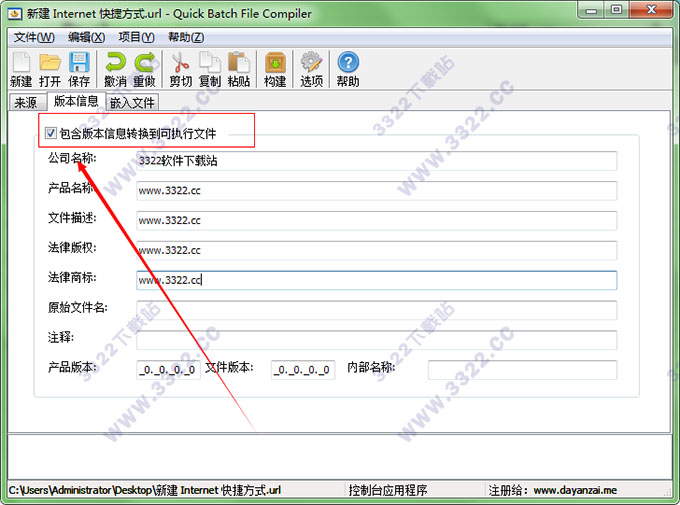Screen dimensions: 680x505
Task: Click the application icon in title bar
Action: (14, 14)
